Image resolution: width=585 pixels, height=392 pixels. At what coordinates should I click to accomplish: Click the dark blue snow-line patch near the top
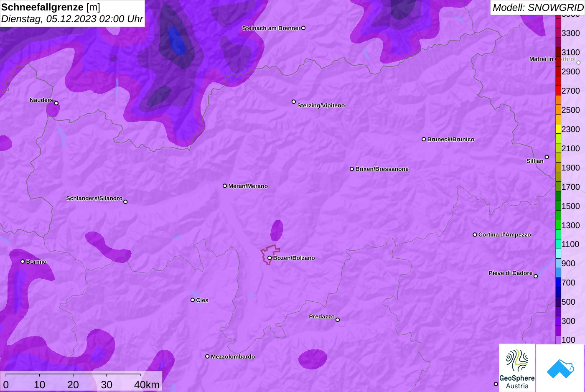tap(177, 41)
